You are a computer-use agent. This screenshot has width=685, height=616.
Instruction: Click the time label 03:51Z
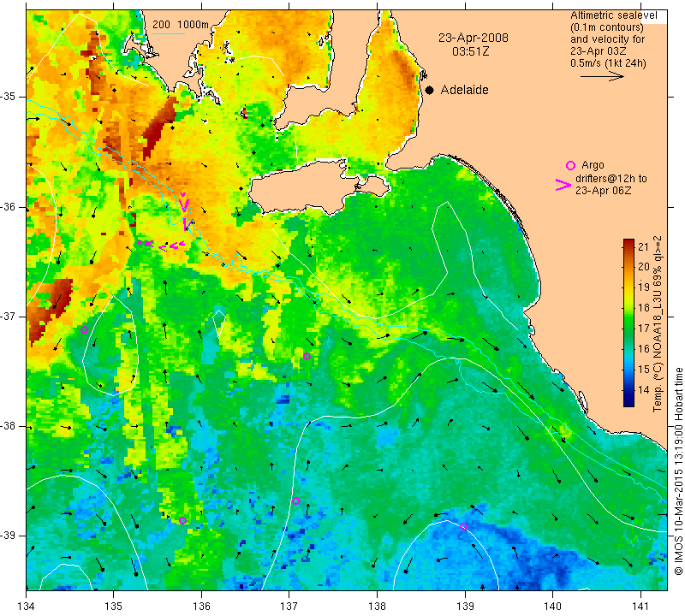tap(470, 51)
